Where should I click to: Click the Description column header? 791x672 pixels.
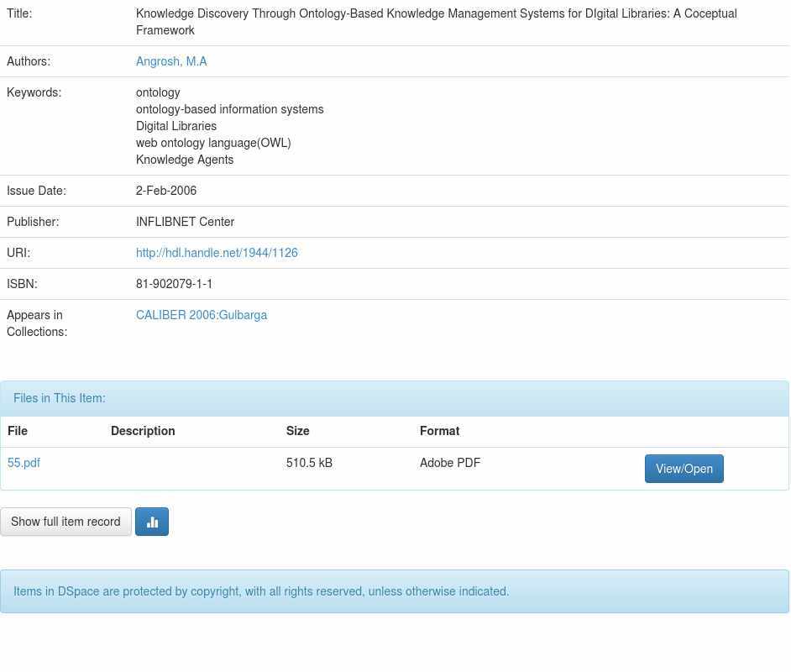point(143,431)
